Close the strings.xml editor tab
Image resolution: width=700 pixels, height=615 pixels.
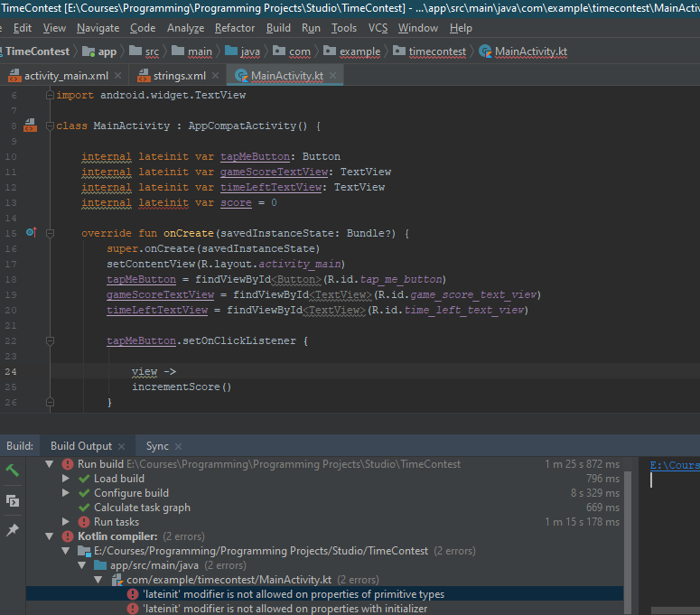click(217, 76)
